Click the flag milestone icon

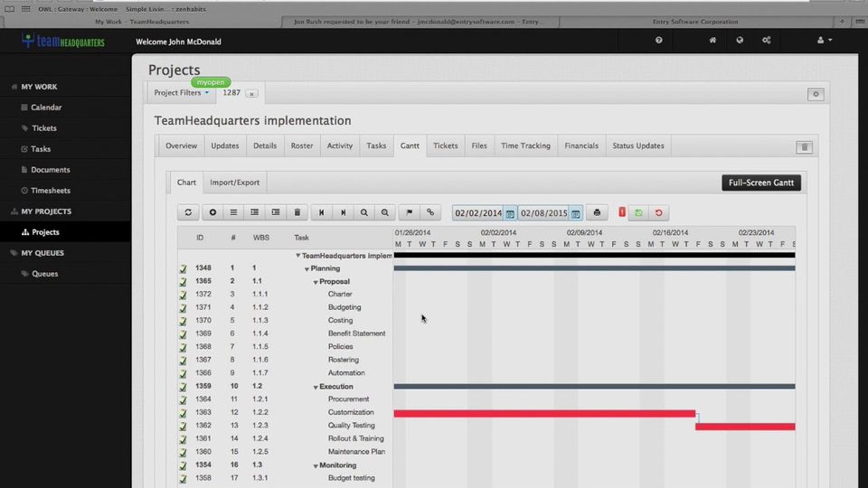(x=410, y=212)
